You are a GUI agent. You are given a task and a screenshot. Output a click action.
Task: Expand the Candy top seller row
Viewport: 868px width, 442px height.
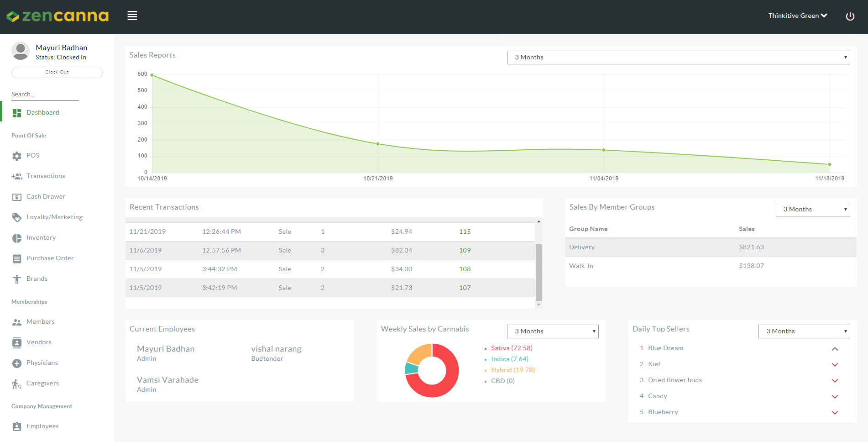(835, 397)
